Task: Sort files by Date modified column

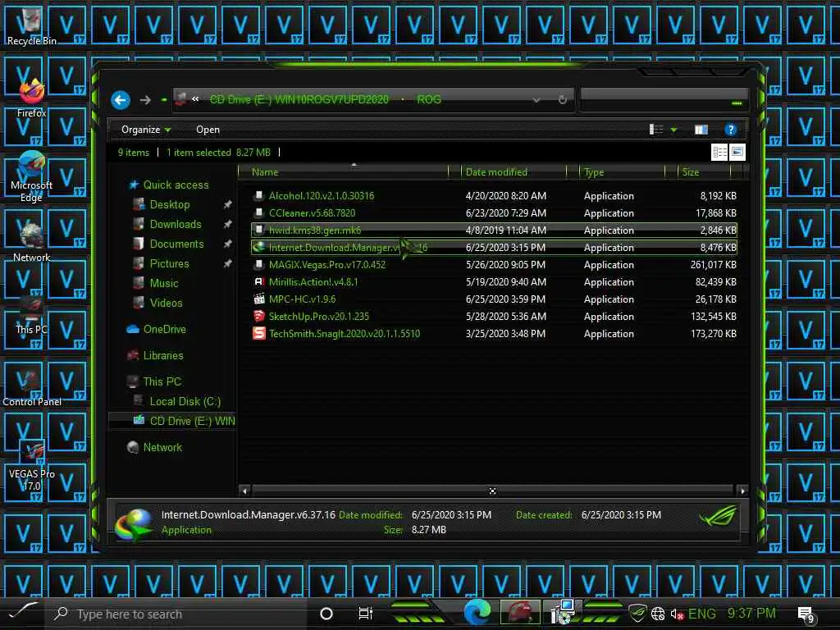Action: [x=496, y=172]
